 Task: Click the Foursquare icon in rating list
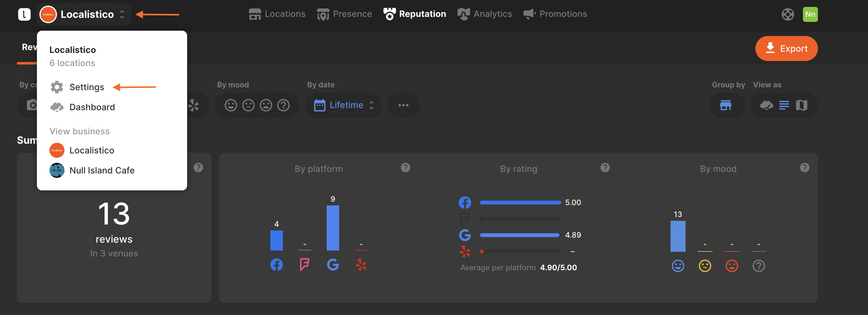click(x=465, y=219)
